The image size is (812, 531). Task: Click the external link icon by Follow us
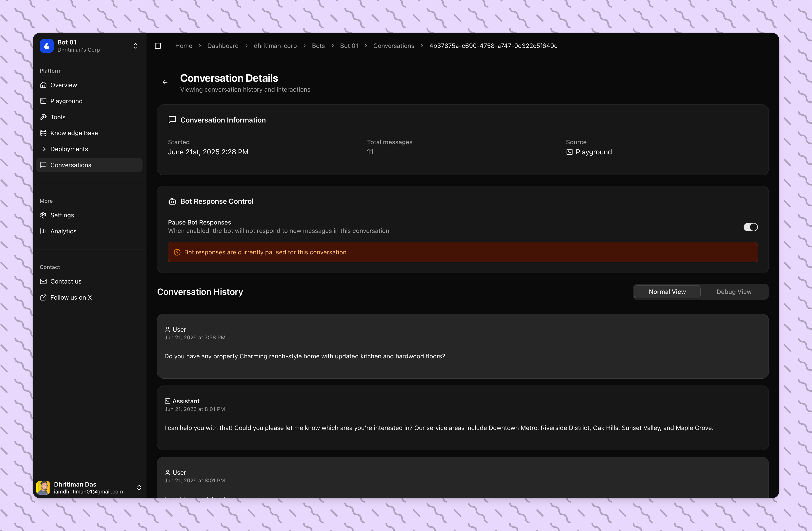click(x=43, y=298)
